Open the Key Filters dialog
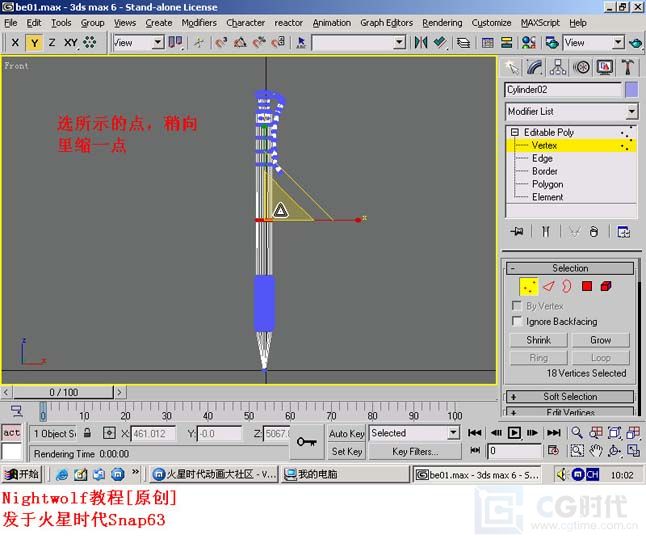Screen dimensions: 646x539 (414, 452)
